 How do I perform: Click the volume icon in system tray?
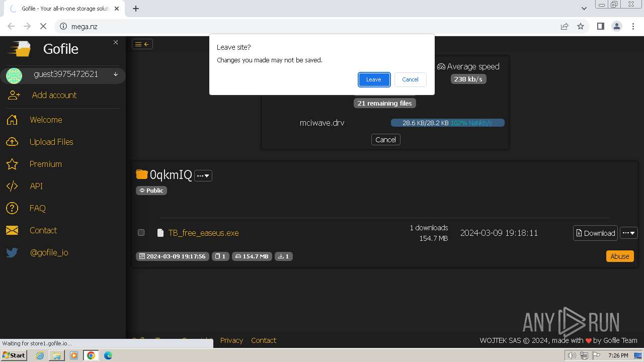point(572,355)
